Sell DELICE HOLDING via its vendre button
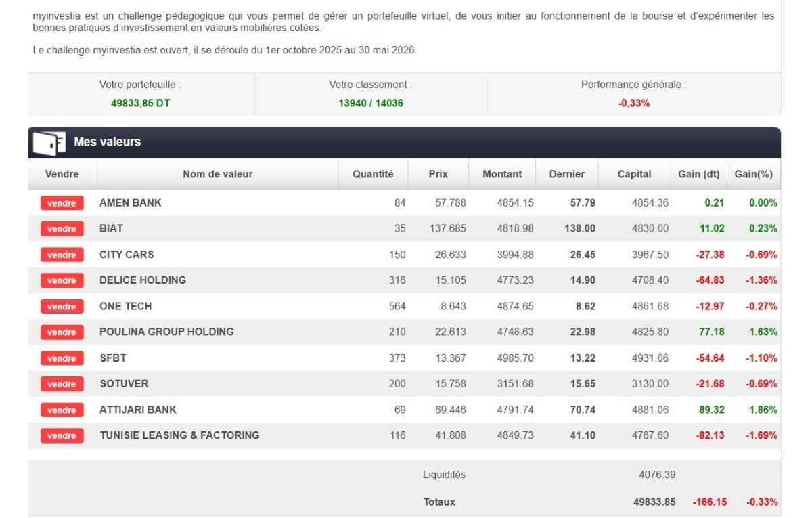Screen dimensions: 812x518 [x=62, y=280]
